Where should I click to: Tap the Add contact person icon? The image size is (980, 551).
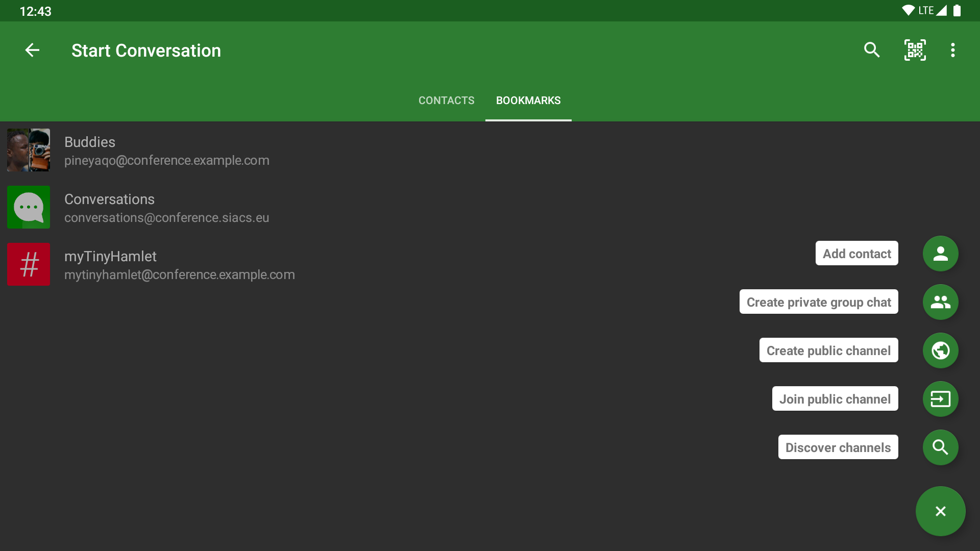click(940, 254)
